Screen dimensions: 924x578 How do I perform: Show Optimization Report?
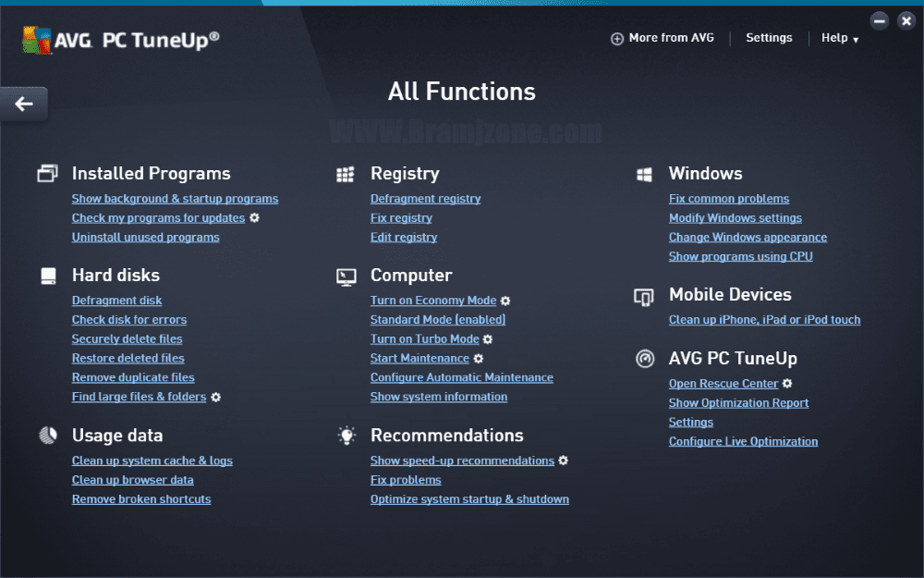[x=738, y=403]
